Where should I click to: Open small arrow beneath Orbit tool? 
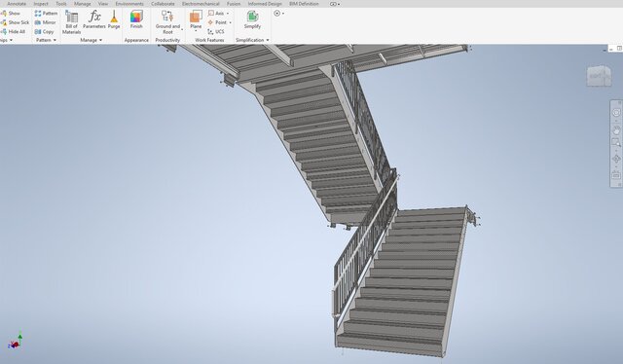pos(616,166)
